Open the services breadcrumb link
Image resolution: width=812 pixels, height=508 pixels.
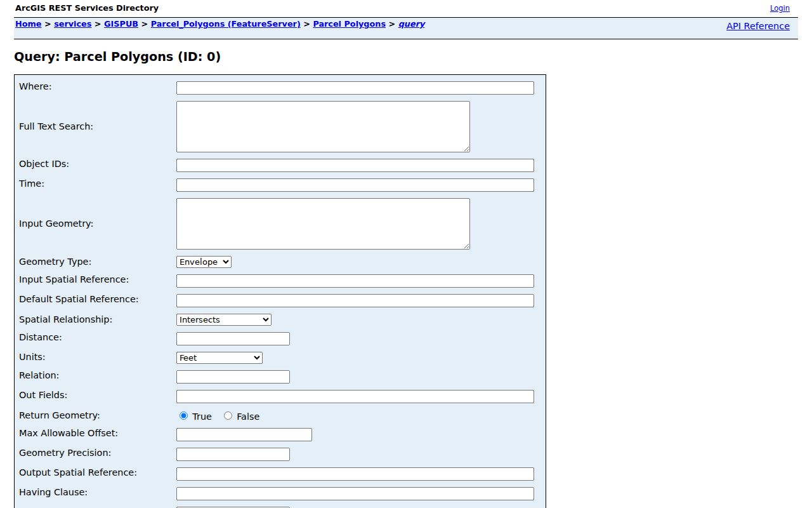[x=73, y=24]
